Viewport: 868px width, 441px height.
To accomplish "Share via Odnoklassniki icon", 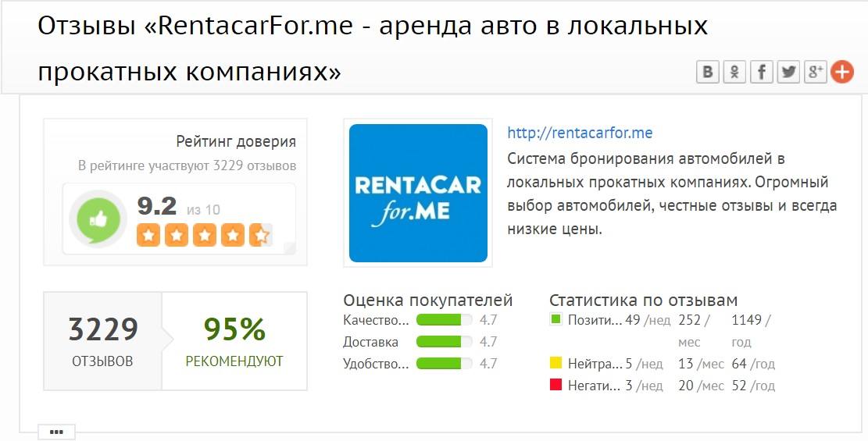I will click(x=734, y=72).
